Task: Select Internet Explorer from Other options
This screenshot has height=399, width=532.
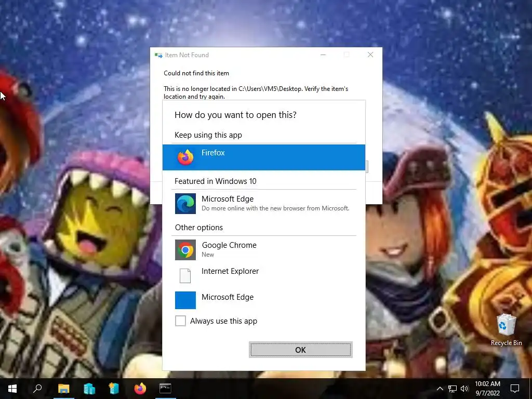Action: [x=263, y=275]
